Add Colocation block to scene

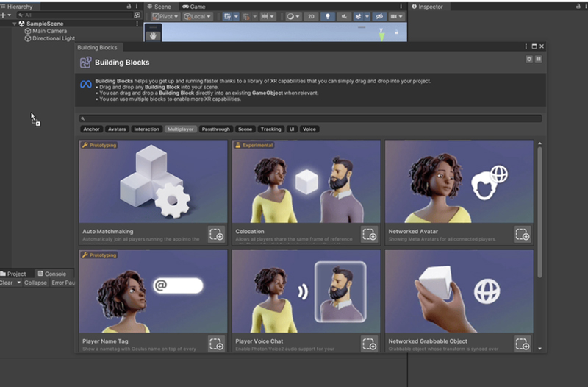[370, 235]
